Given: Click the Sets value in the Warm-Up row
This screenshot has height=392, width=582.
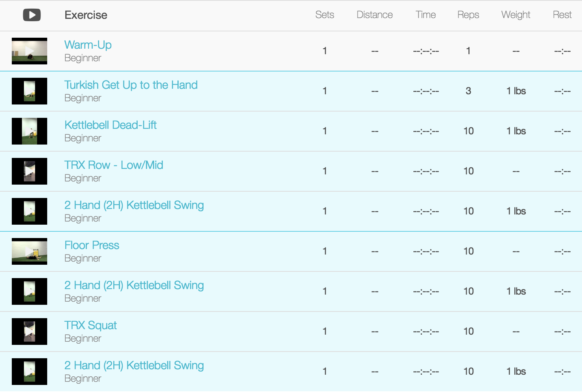Looking at the screenshot, I should coord(324,51).
